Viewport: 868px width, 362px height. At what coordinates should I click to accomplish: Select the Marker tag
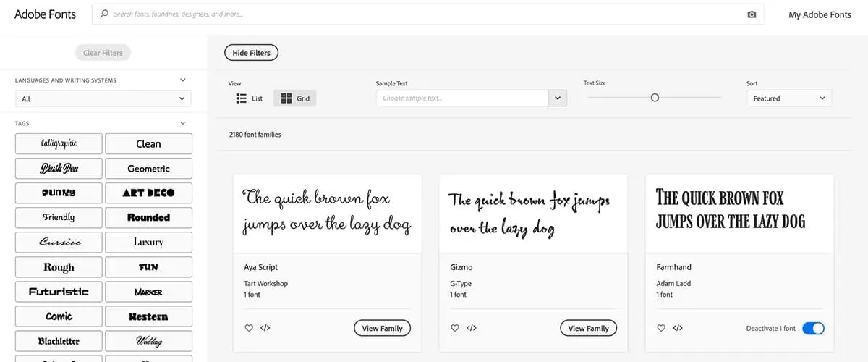coord(148,292)
